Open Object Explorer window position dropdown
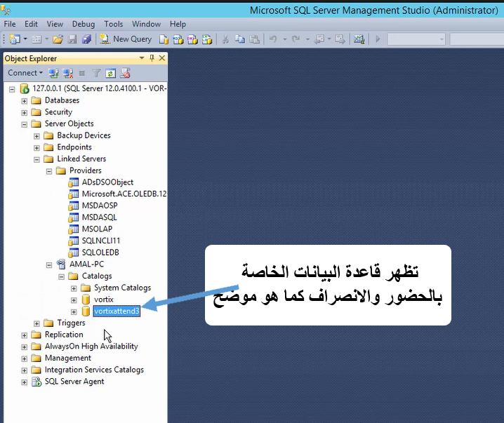Image resolution: width=504 pixels, height=423 pixels. tap(141, 58)
